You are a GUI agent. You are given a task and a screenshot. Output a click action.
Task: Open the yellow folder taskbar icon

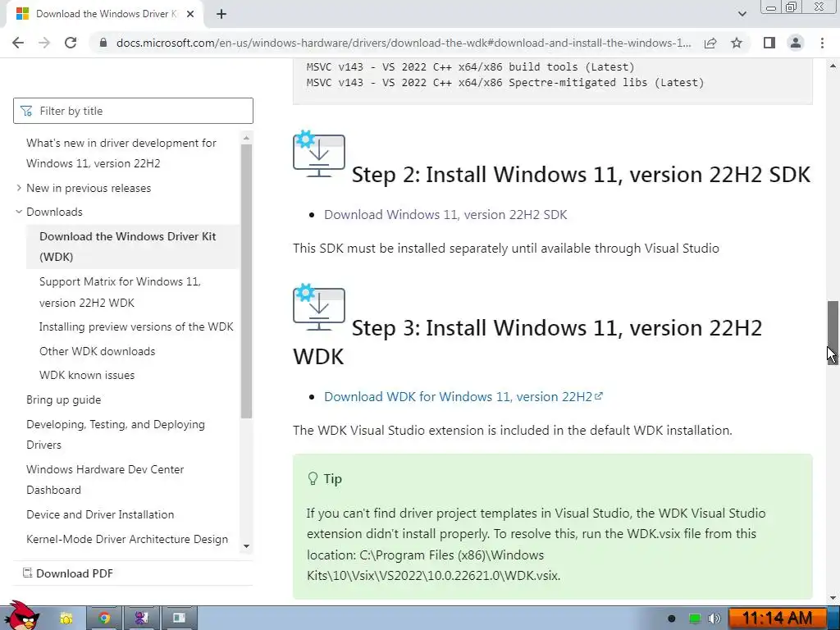pyautogui.click(x=66, y=619)
